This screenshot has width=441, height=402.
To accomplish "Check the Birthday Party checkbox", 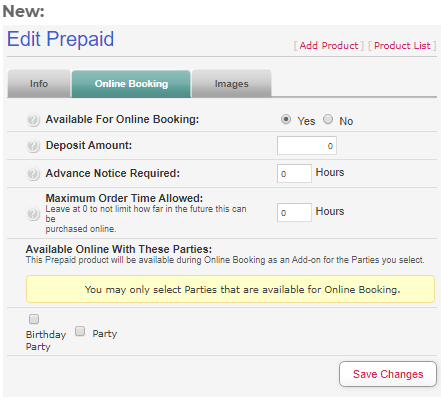I will (34, 319).
